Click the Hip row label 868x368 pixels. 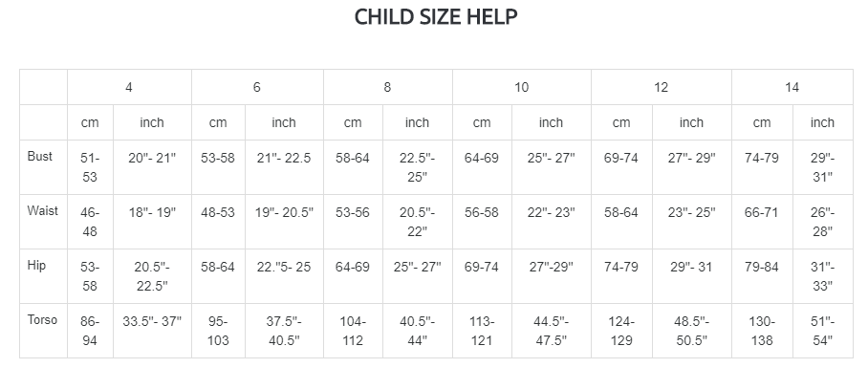click(x=36, y=265)
